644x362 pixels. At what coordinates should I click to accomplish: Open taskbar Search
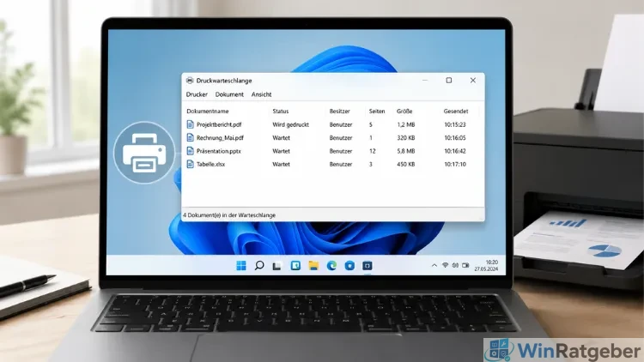pyautogui.click(x=259, y=266)
